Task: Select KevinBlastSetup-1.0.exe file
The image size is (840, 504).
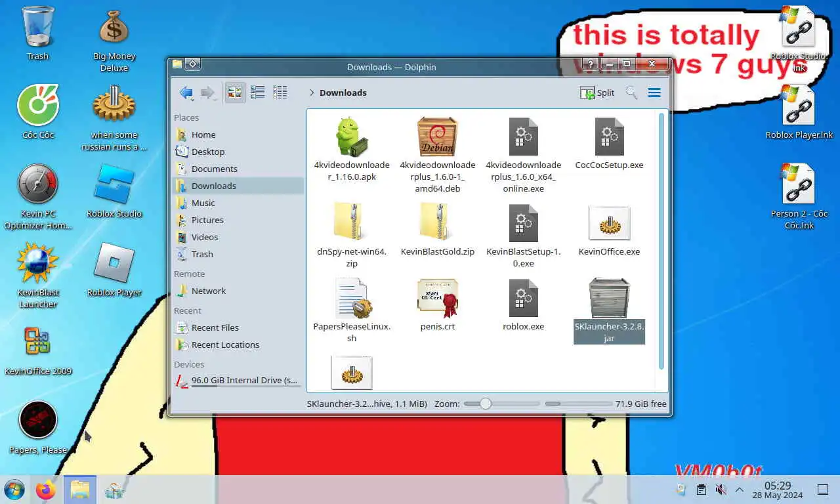Action: [523, 236]
